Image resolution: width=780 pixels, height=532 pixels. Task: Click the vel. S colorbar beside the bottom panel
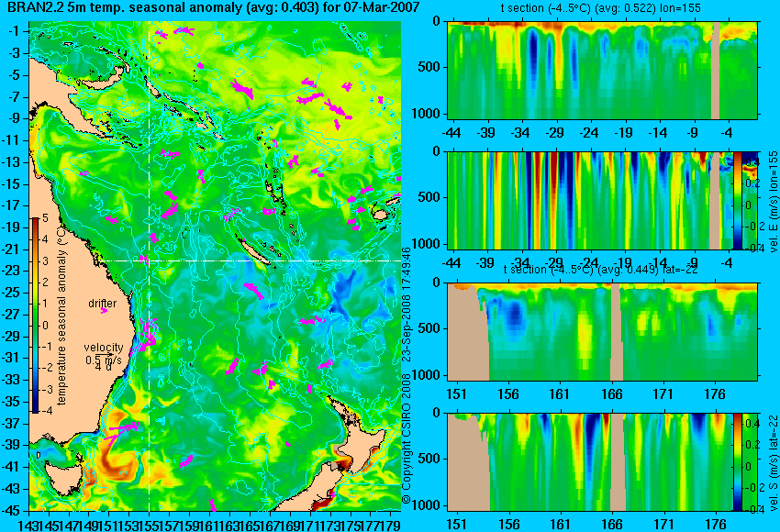737,462
